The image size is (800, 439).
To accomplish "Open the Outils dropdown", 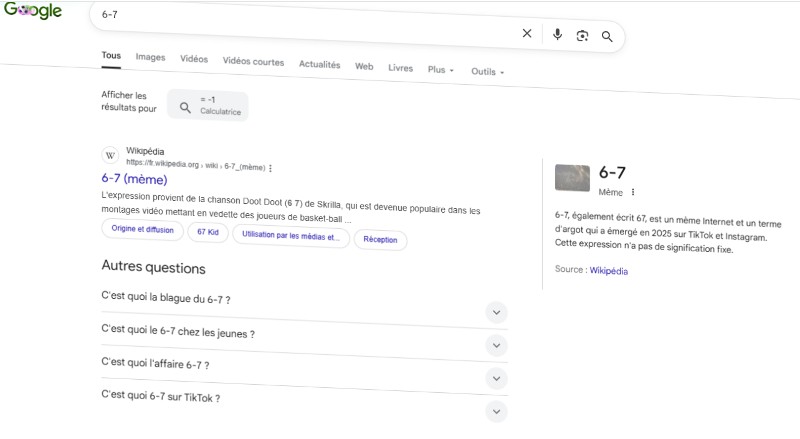I will pyautogui.click(x=488, y=71).
